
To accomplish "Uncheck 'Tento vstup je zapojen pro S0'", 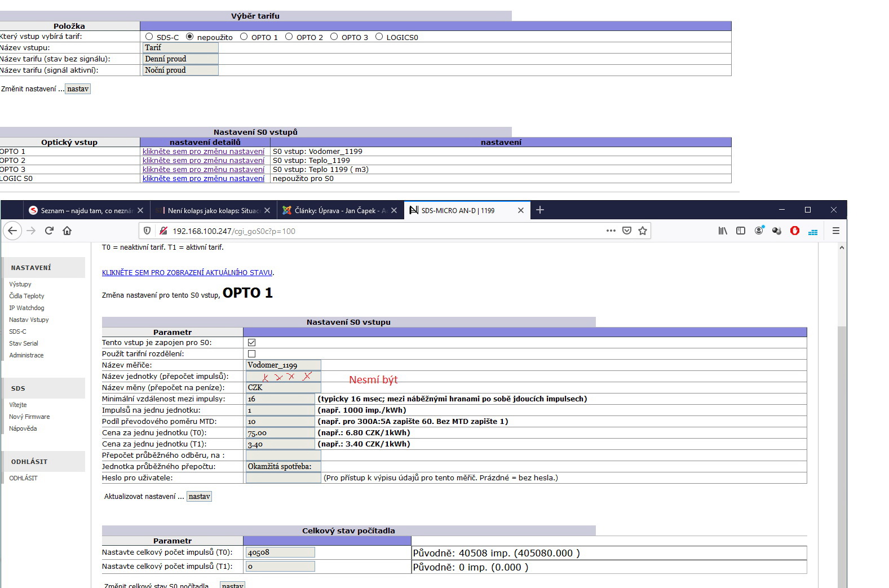I will click(251, 342).
